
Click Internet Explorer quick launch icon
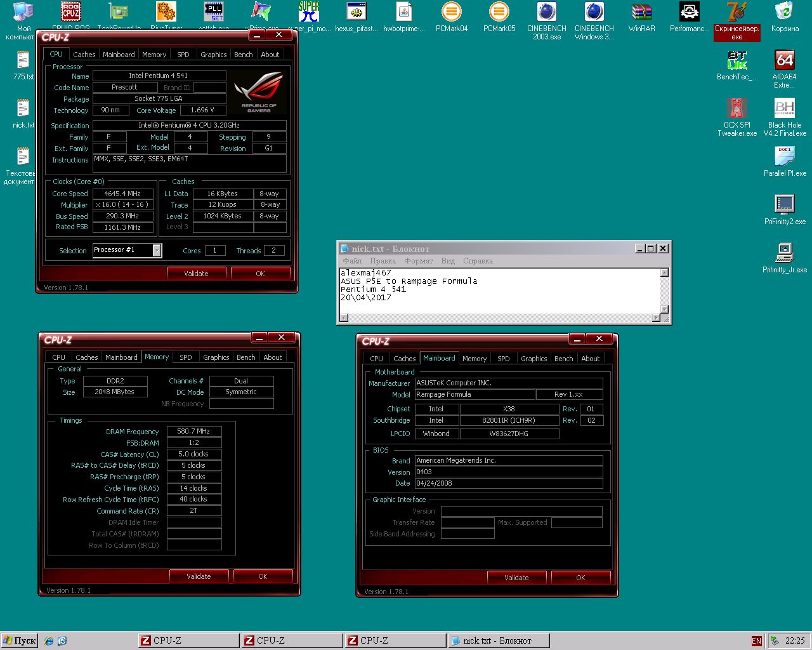[49, 641]
